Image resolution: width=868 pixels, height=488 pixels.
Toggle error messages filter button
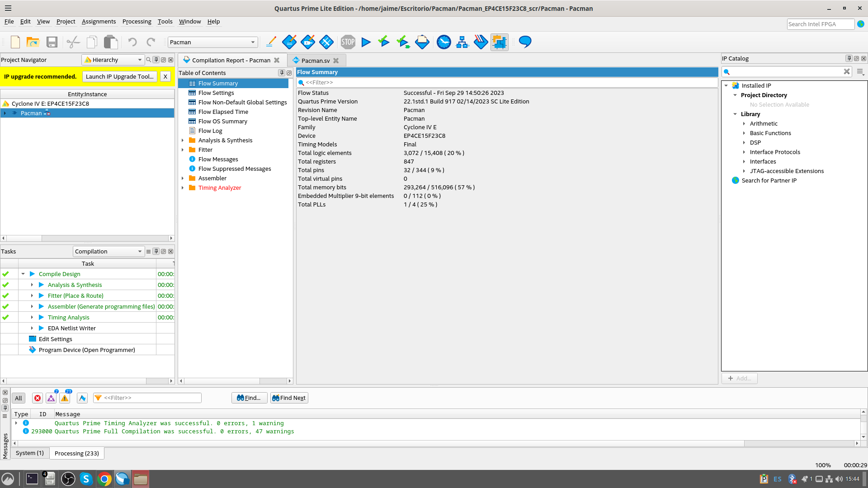tap(38, 398)
